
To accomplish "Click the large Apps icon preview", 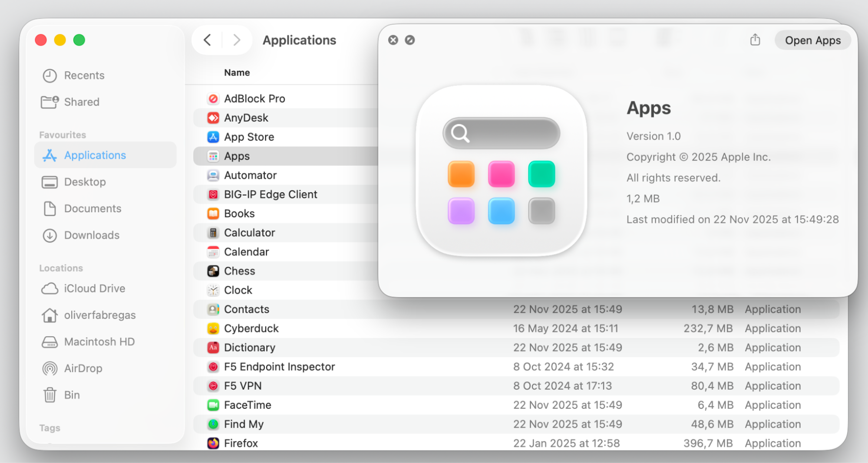I will point(502,171).
